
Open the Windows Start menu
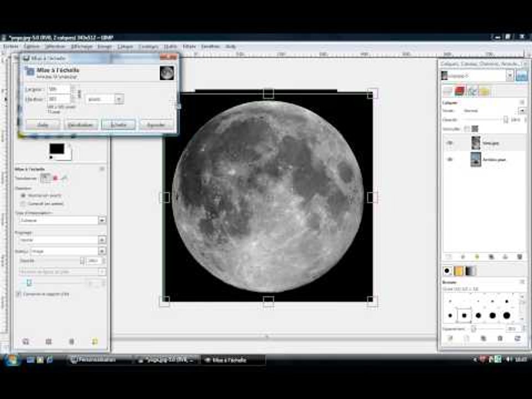(x=12, y=360)
